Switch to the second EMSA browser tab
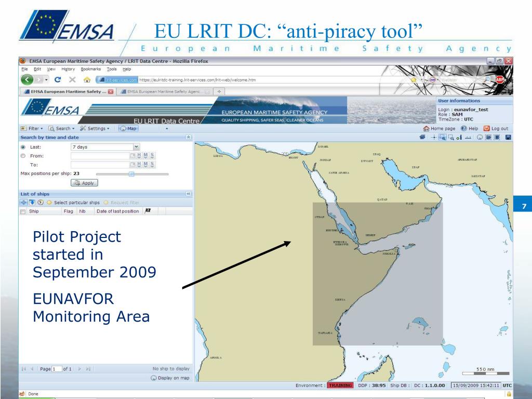This screenshot has width=532, height=399. click(165, 91)
